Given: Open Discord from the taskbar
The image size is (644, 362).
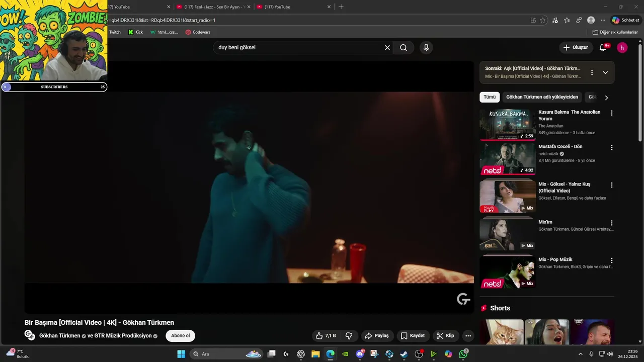Looking at the screenshot, I should click(360, 354).
